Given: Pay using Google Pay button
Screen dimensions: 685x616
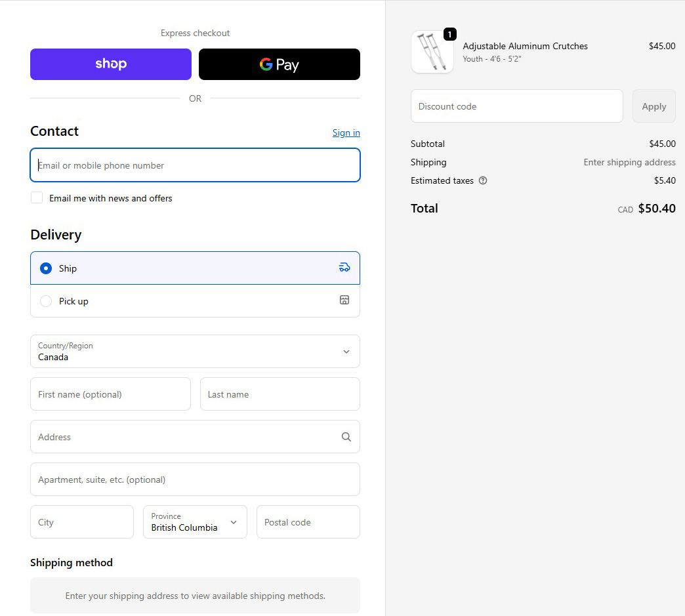Looking at the screenshot, I should click(280, 64).
